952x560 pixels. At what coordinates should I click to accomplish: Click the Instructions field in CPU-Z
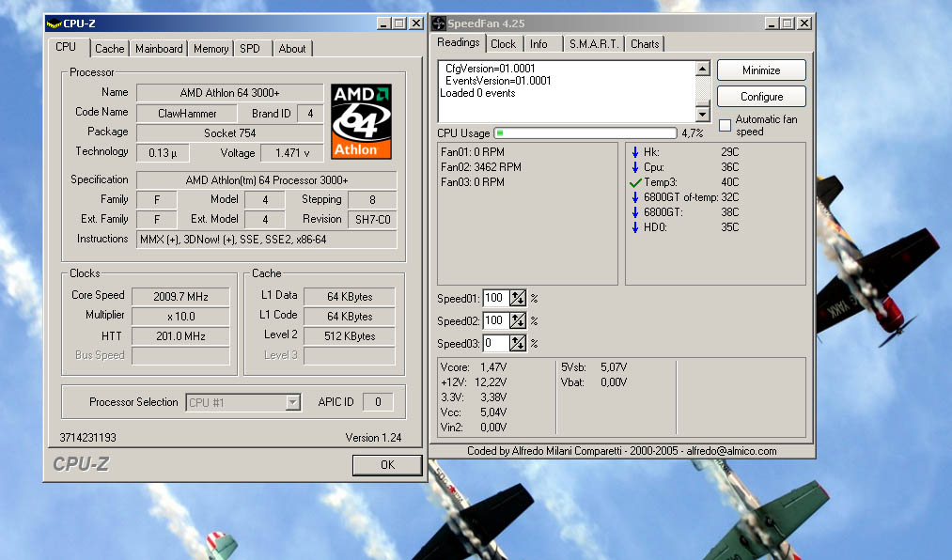pos(267,240)
